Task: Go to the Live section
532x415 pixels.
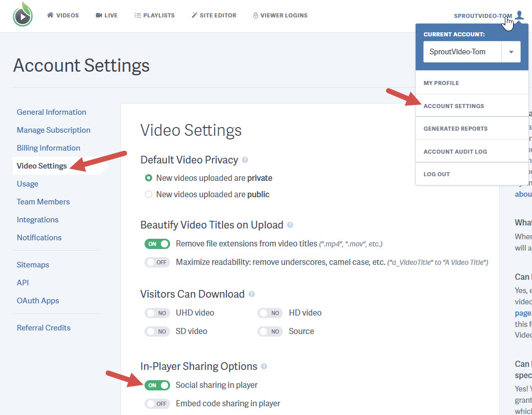Action: [107, 15]
